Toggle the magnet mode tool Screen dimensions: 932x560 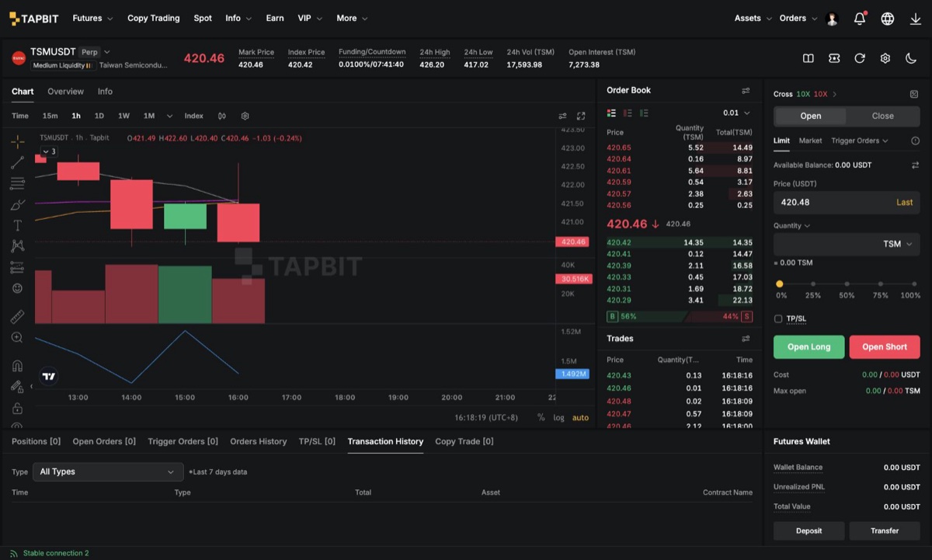(x=17, y=366)
